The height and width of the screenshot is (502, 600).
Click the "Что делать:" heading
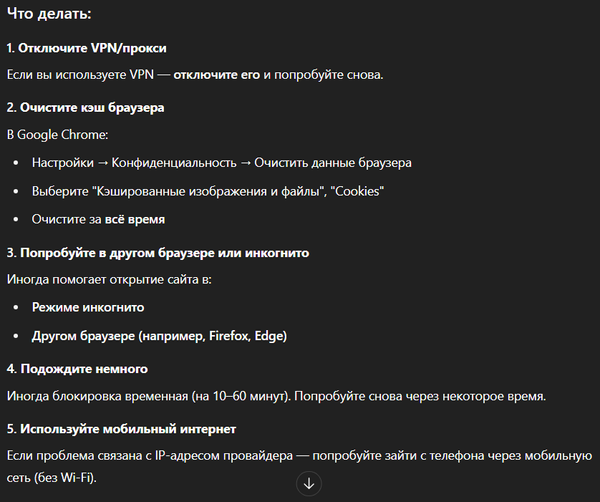[49, 14]
